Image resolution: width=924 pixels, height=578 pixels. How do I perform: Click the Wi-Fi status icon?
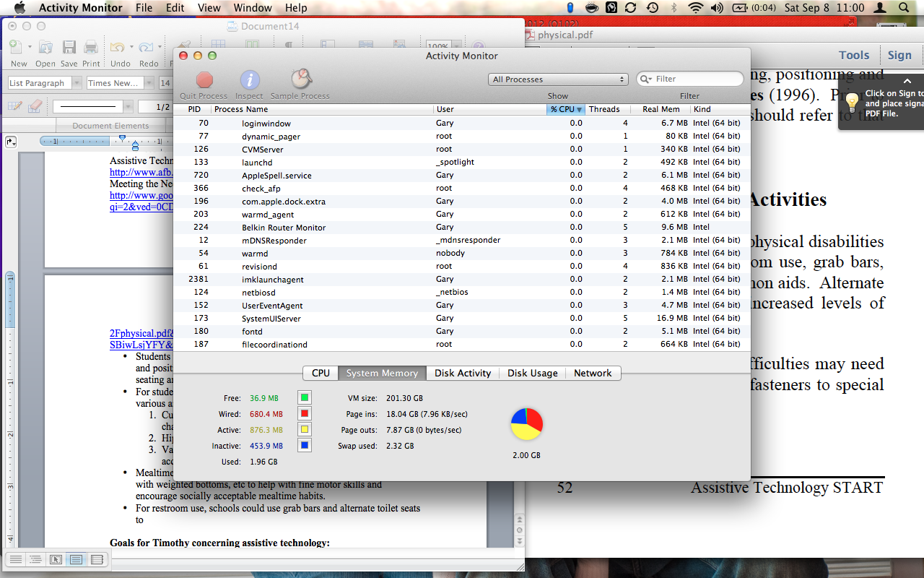(x=695, y=8)
